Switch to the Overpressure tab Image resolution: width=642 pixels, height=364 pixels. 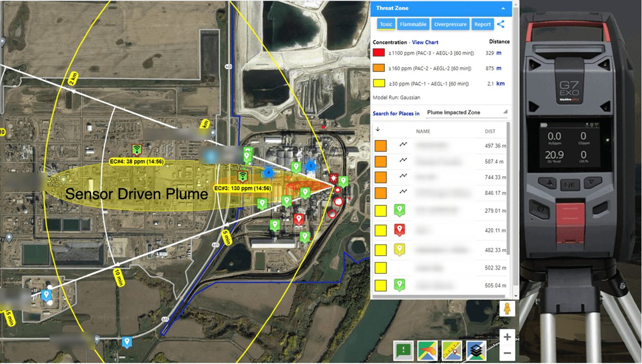click(450, 24)
